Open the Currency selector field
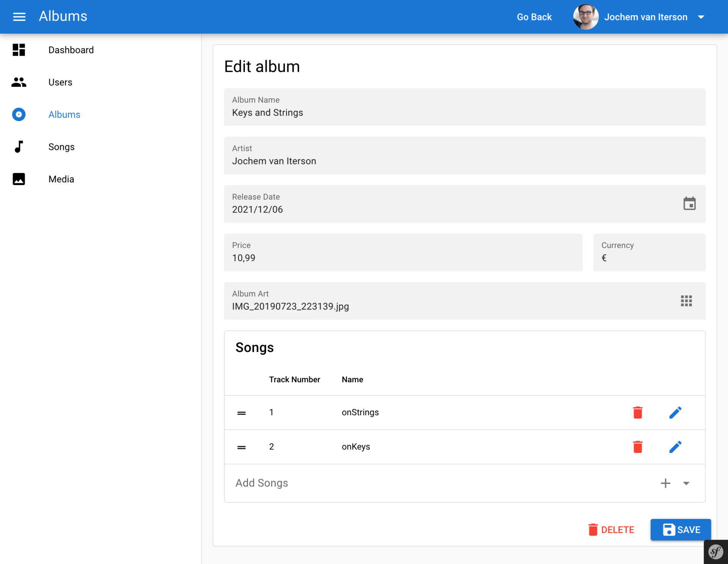Image resolution: width=728 pixels, height=564 pixels. pyautogui.click(x=649, y=252)
